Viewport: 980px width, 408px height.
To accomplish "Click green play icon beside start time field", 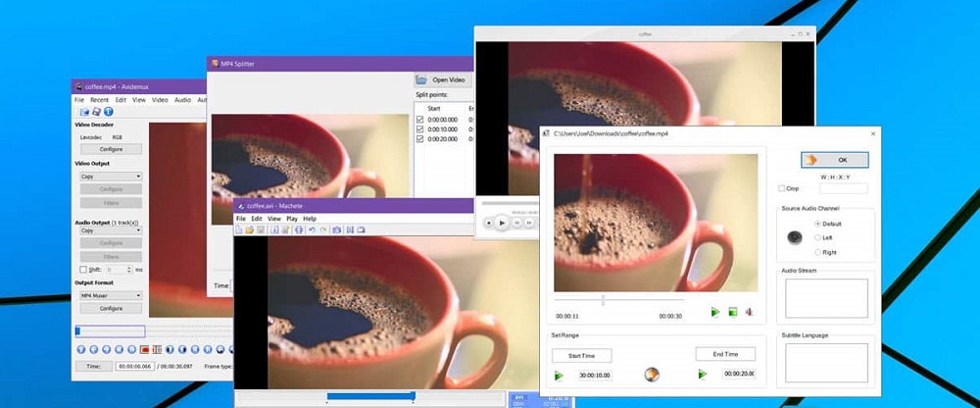I will (559, 376).
